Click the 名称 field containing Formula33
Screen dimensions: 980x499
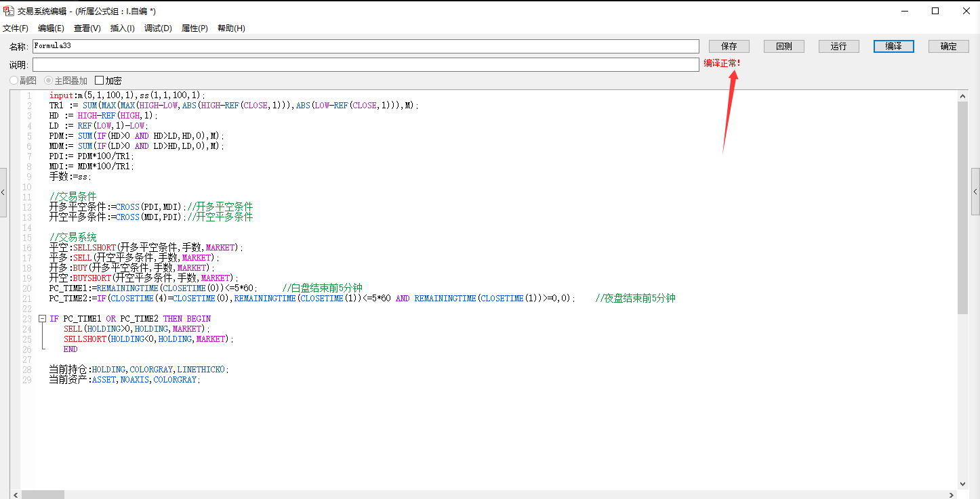[x=365, y=46]
